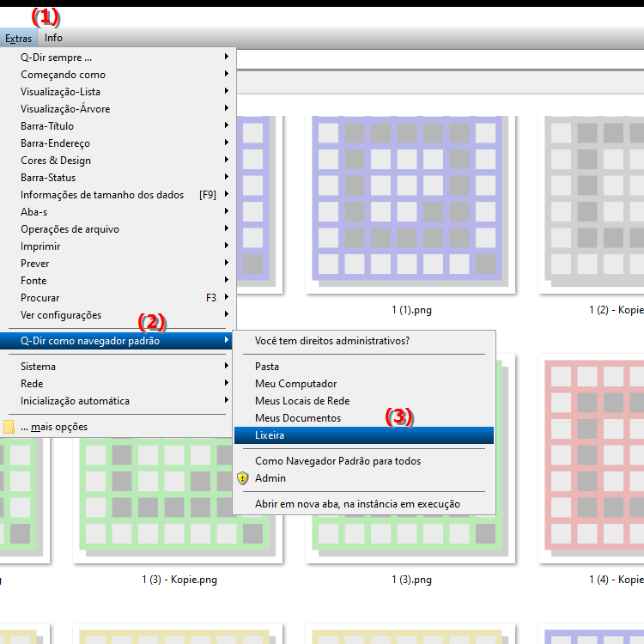Open the Fonte submenu
Viewport: 644px width, 644px height.
(x=118, y=281)
